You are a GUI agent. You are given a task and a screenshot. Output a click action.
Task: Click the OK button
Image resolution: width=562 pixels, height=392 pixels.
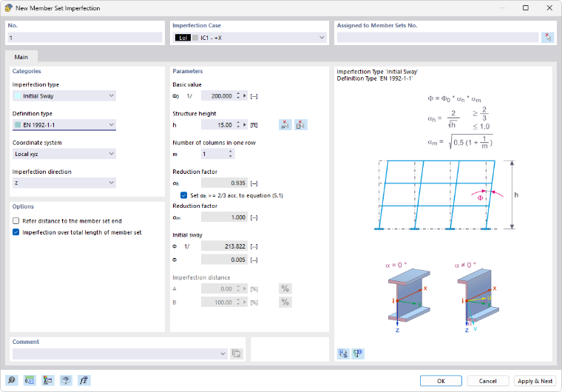pyautogui.click(x=441, y=381)
